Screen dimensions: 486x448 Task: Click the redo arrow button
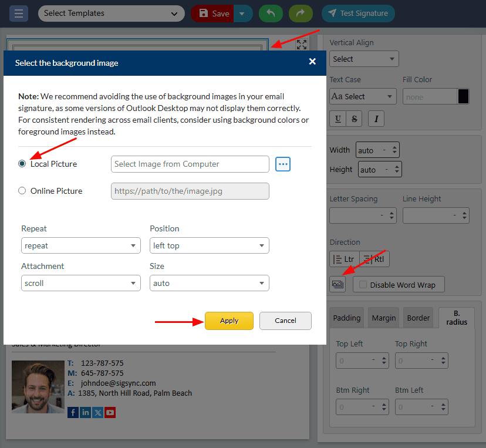(x=300, y=14)
